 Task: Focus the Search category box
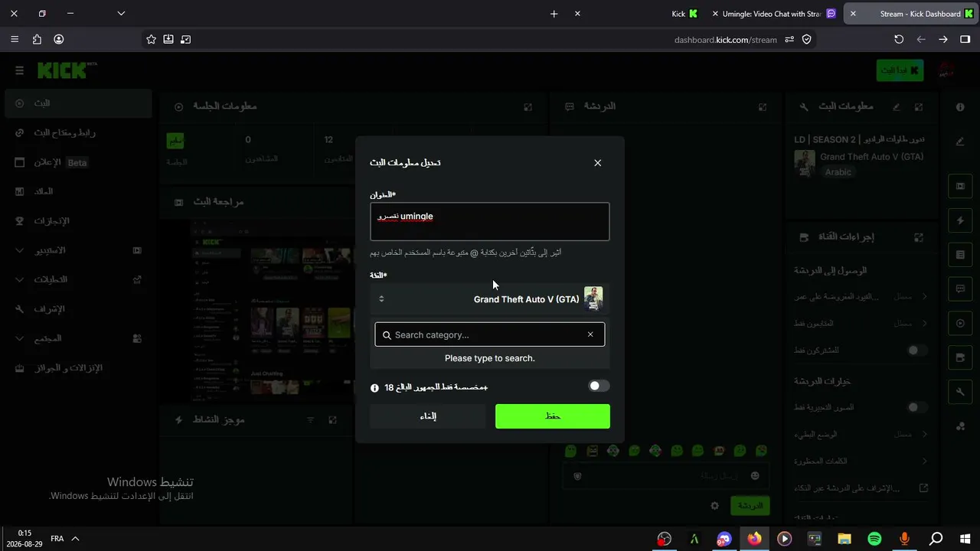[490, 334]
